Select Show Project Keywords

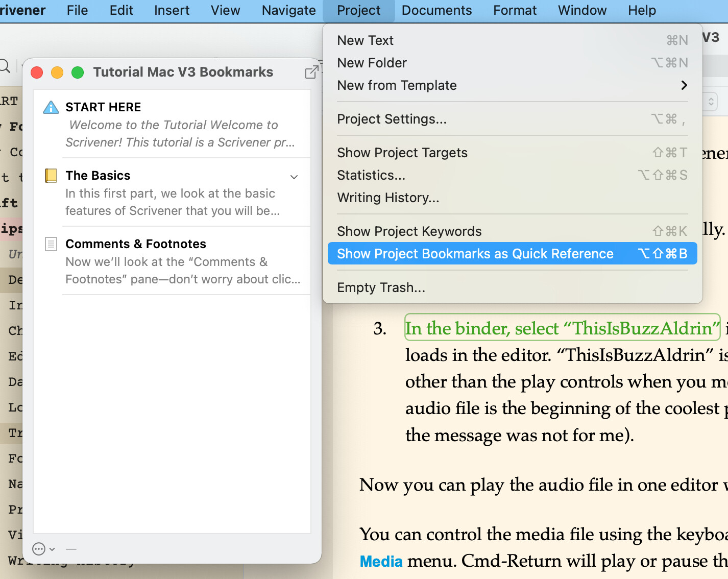(x=513, y=231)
